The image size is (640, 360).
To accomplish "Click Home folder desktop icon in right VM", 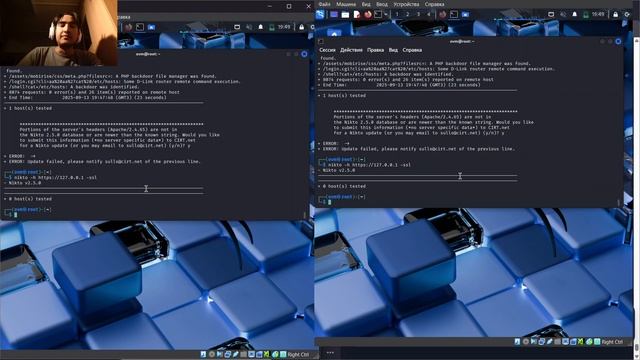I will (334, 33).
